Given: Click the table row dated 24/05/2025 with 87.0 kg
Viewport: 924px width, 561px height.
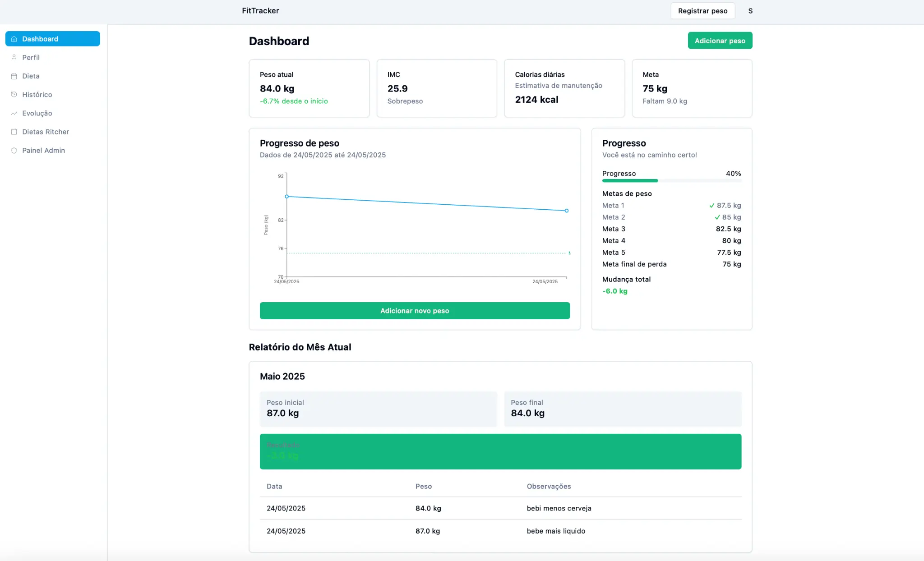Looking at the screenshot, I should click(x=500, y=531).
